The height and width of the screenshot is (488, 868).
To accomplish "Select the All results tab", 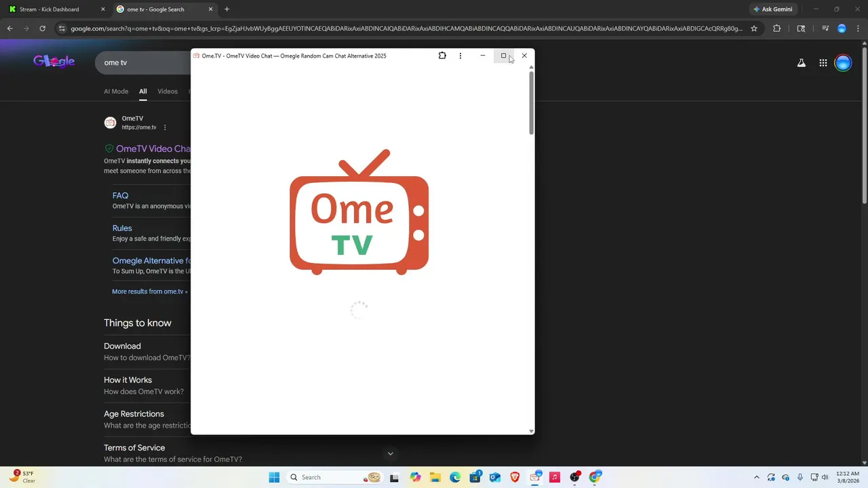I will tap(143, 91).
